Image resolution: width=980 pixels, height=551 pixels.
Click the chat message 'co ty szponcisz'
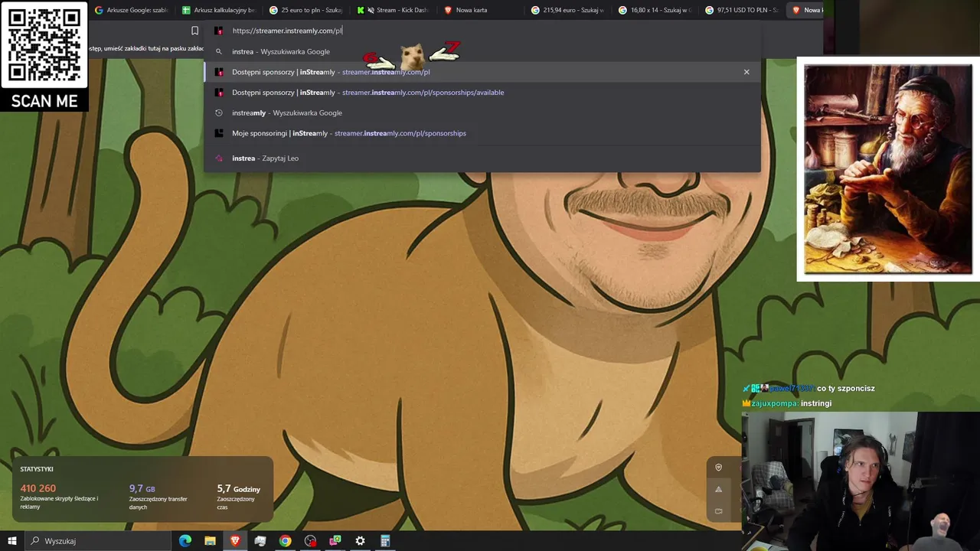coord(845,389)
